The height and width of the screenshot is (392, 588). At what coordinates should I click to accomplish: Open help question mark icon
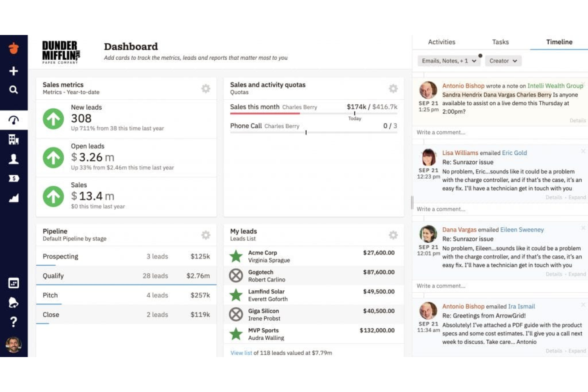tap(14, 322)
